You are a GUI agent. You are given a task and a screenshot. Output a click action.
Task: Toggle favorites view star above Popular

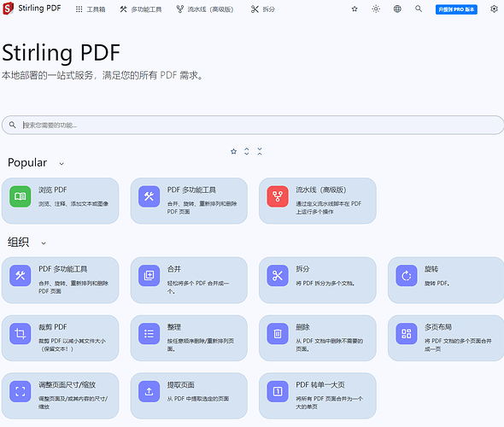(234, 151)
